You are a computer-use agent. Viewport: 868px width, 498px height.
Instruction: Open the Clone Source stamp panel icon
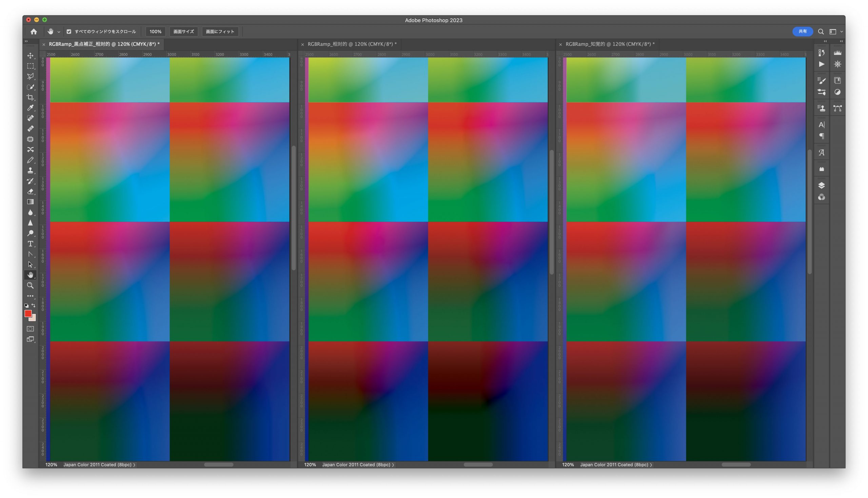click(822, 109)
